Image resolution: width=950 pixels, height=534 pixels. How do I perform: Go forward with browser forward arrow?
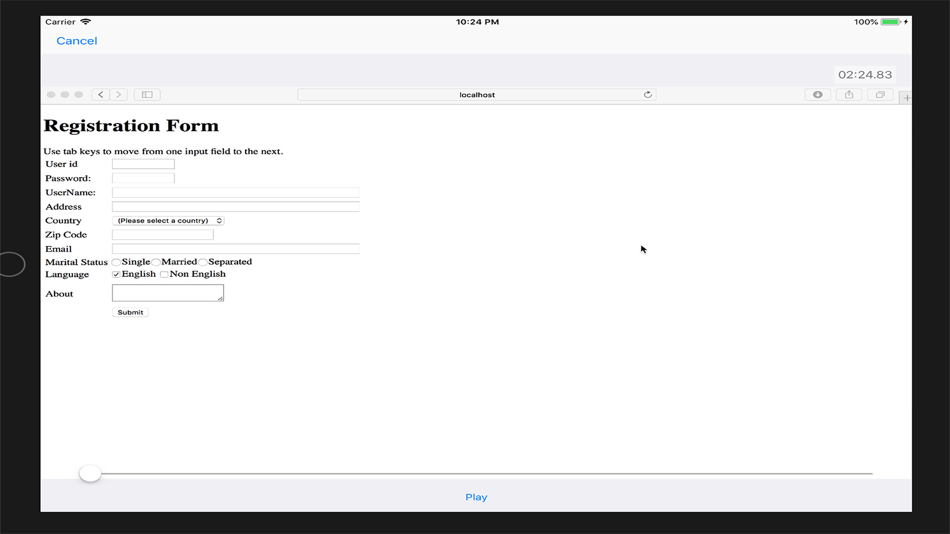119,95
